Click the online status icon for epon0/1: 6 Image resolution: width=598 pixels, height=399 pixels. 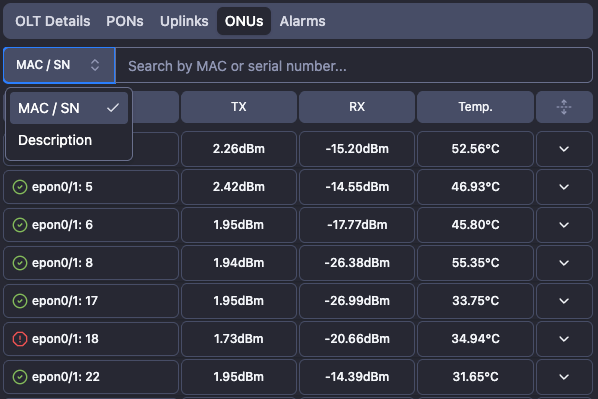click(x=20, y=225)
